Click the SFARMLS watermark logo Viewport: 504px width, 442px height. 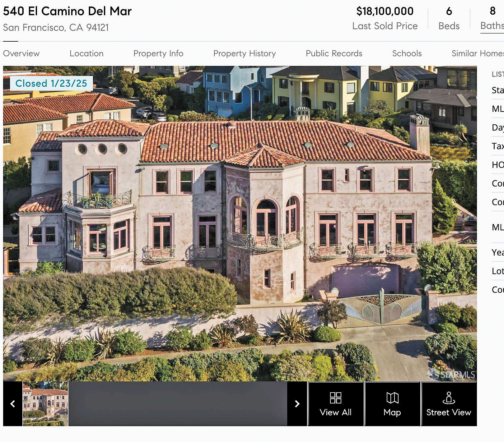[452, 374]
